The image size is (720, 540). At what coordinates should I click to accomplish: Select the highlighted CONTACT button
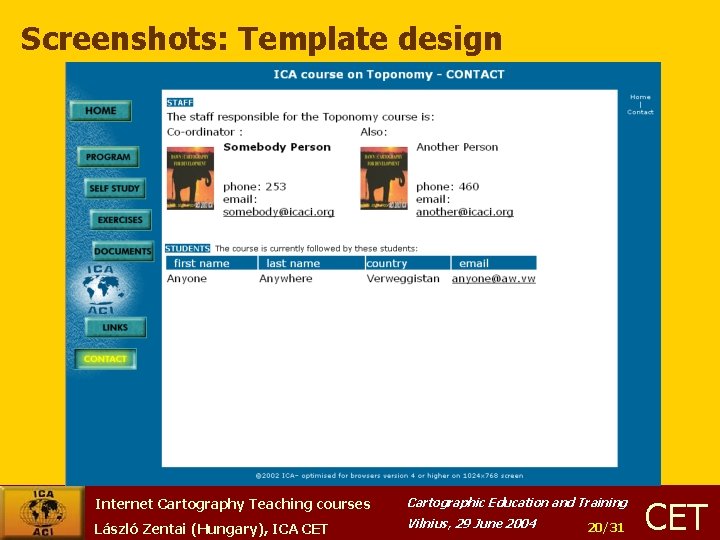pos(106,359)
